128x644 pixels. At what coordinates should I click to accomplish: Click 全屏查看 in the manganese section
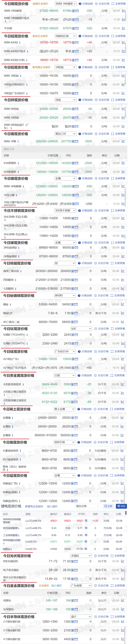[117, 475]
